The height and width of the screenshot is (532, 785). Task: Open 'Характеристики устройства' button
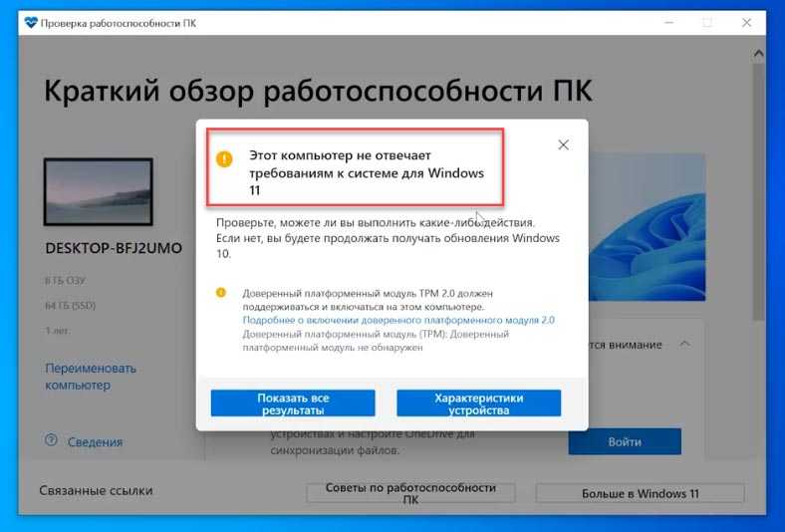[x=478, y=403]
